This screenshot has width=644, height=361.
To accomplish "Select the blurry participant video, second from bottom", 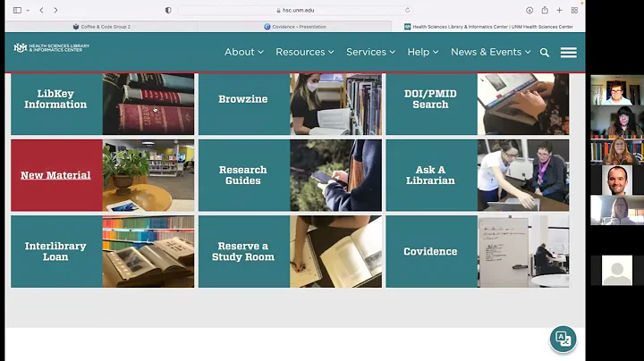I will [x=617, y=211].
